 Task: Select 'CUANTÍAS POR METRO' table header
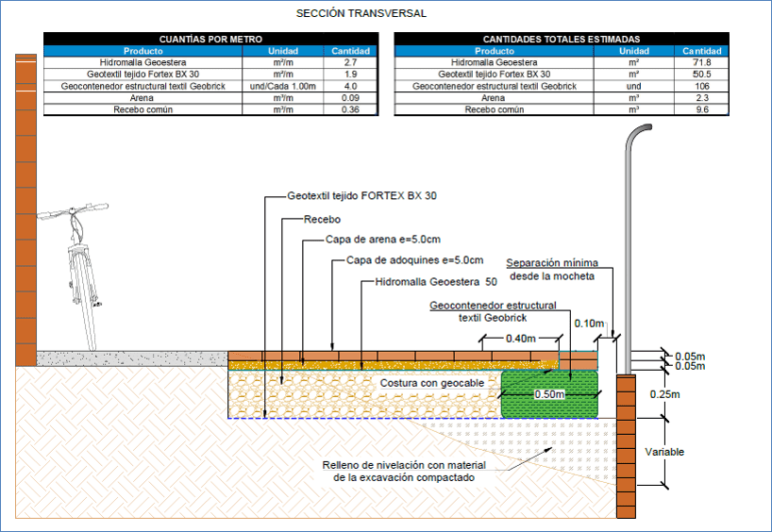click(210, 39)
